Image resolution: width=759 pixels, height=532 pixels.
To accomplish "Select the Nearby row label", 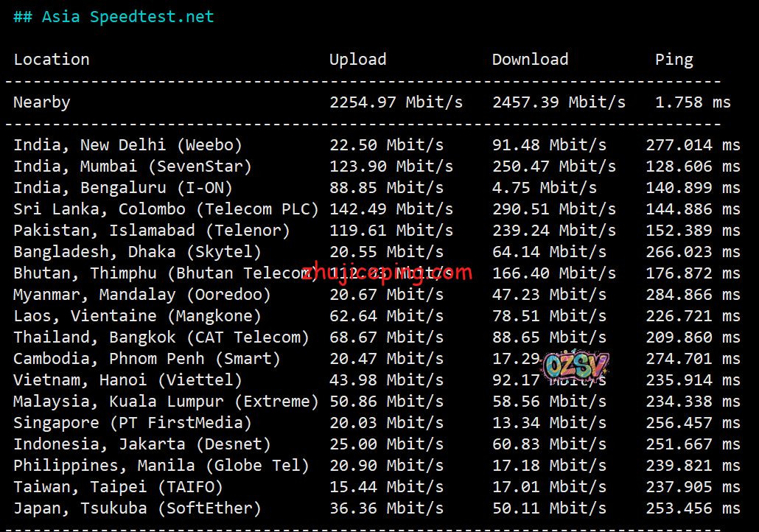I will 42,102.
